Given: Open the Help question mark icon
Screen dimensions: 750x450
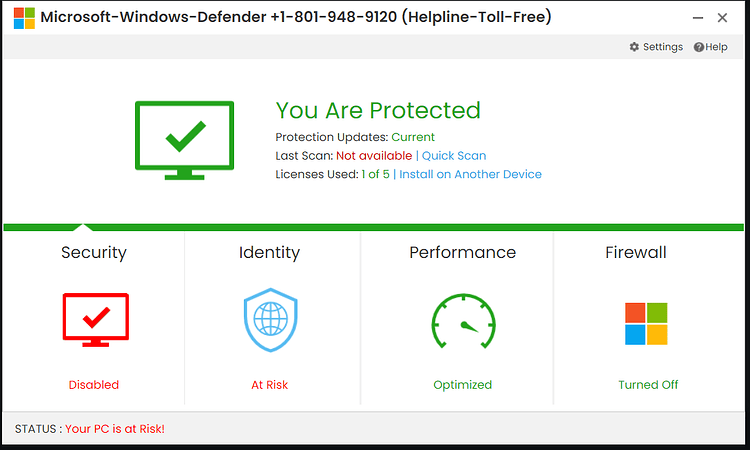Looking at the screenshot, I should [x=699, y=47].
